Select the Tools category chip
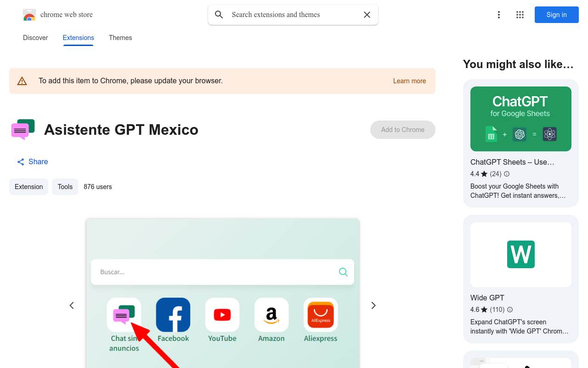Screen dimensions: 588x368 point(65,187)
